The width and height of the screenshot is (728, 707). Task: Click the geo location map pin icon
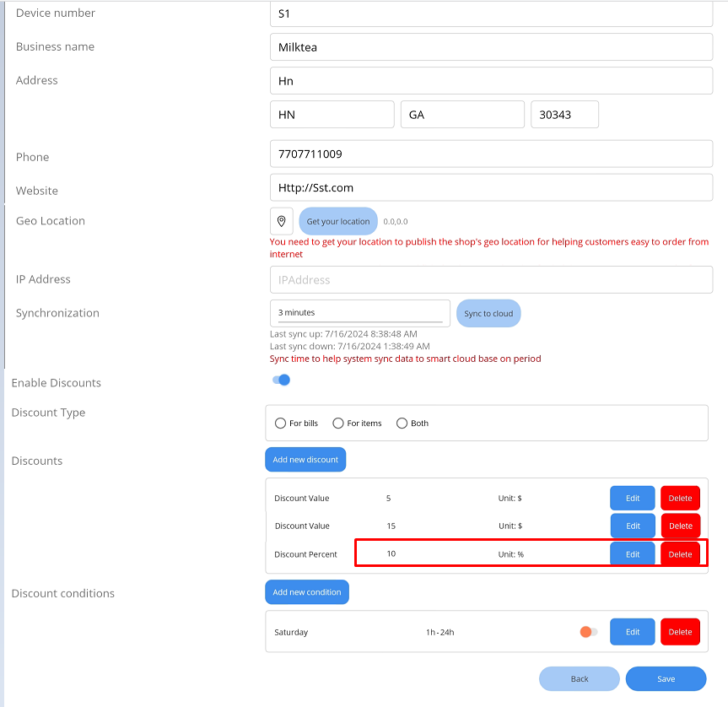[x=282, y=221]
